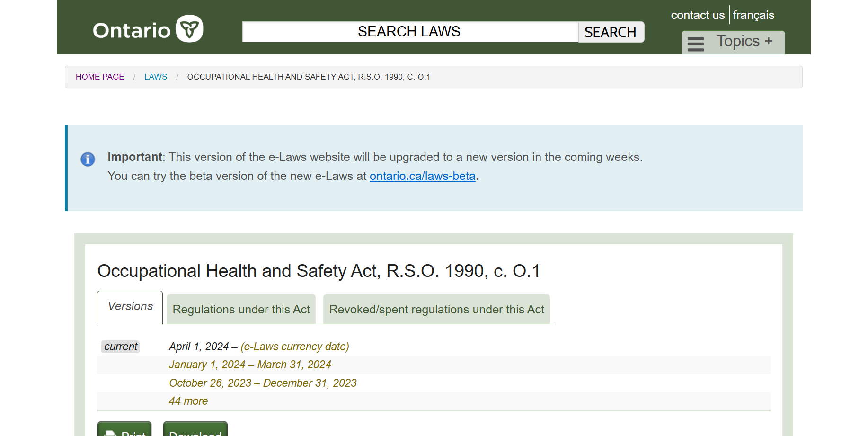Select the January 1, 2024 version

249,365
